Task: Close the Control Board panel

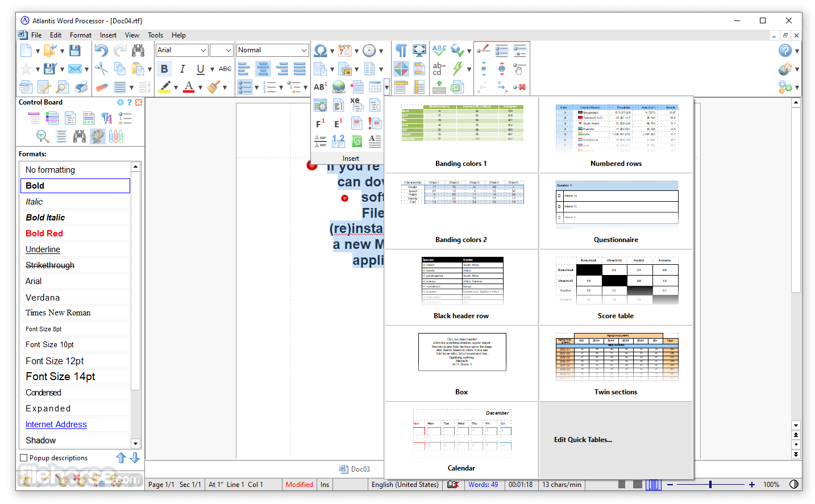Action: 139,102
